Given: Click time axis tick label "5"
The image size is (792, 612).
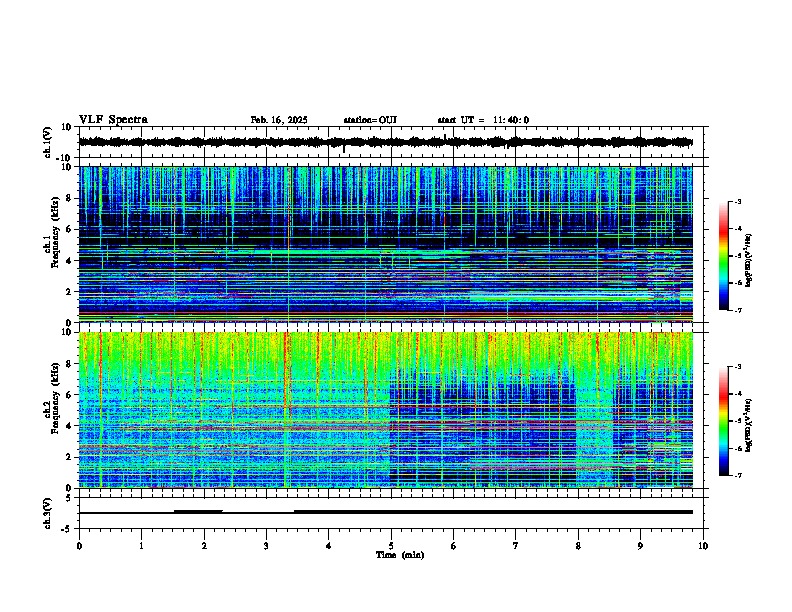Looking at the screenshot, I should pyautogui.click(x=391, y=546).
